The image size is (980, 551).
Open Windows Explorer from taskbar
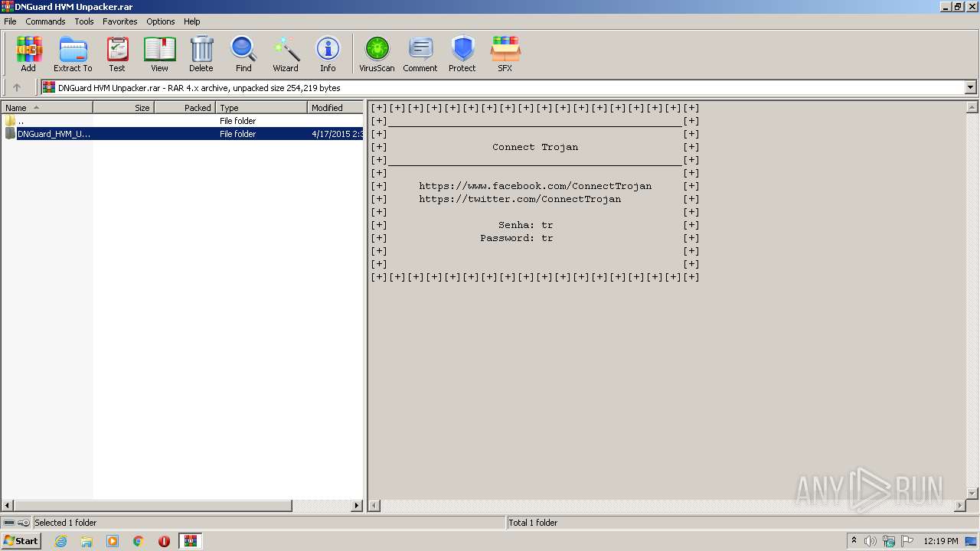(87, 541)
